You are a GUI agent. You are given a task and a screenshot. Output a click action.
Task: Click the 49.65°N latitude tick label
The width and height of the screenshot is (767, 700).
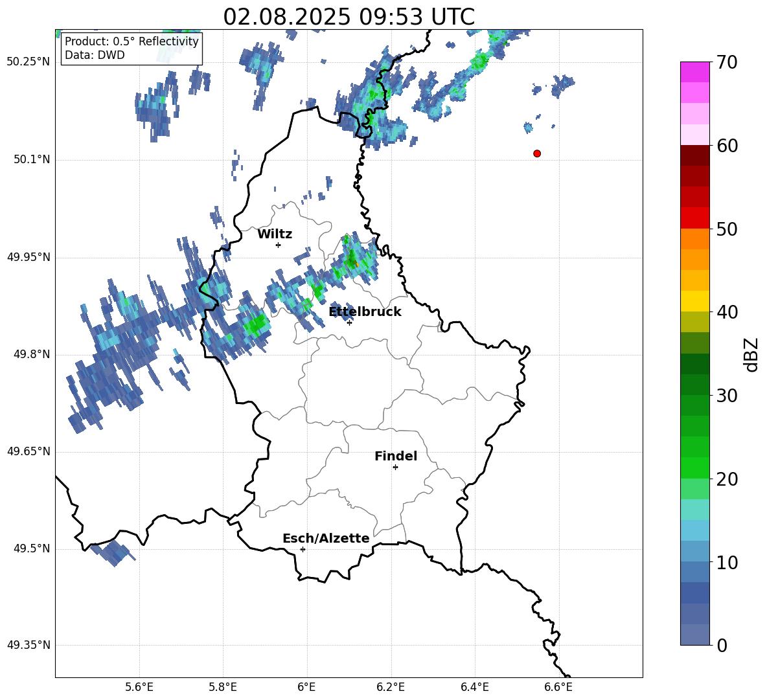point(29,451)
